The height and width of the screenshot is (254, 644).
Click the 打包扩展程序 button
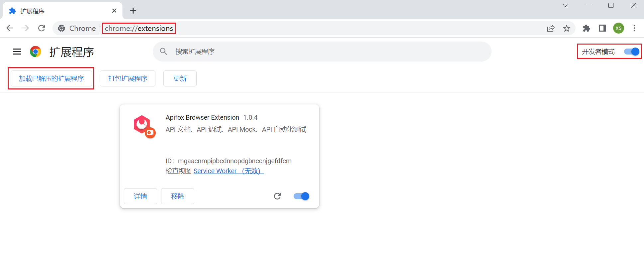(128, 78)
